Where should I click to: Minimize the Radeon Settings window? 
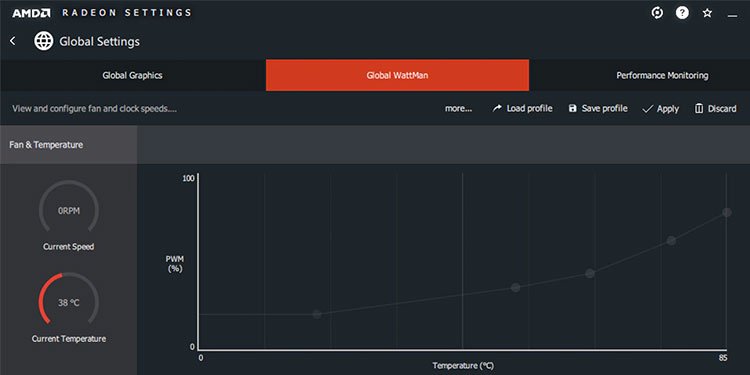(x=732, y=16)
